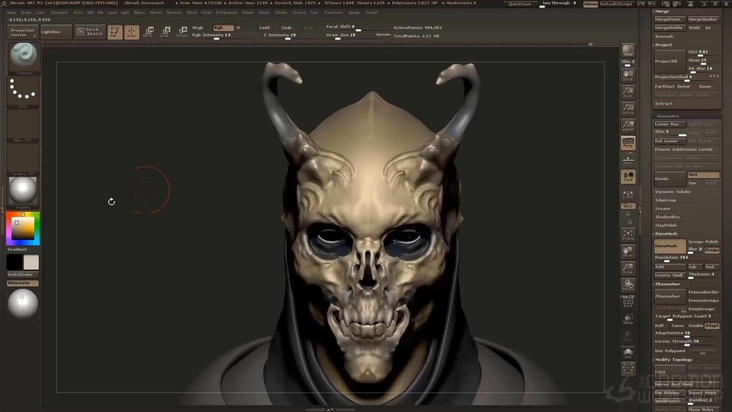Toggle the Transp transparency icon
The image size is (732, 412).
628,319
